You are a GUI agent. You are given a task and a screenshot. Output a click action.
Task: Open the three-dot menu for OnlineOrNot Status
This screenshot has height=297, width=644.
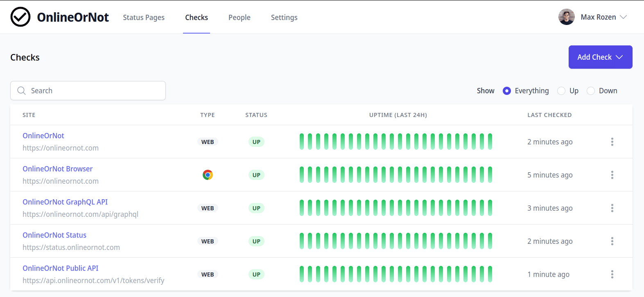612,241
